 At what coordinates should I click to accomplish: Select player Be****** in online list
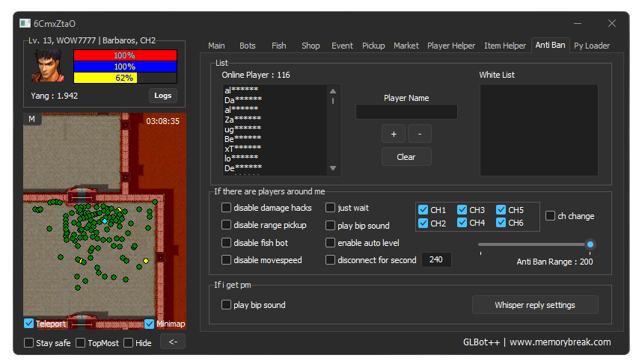243,139
